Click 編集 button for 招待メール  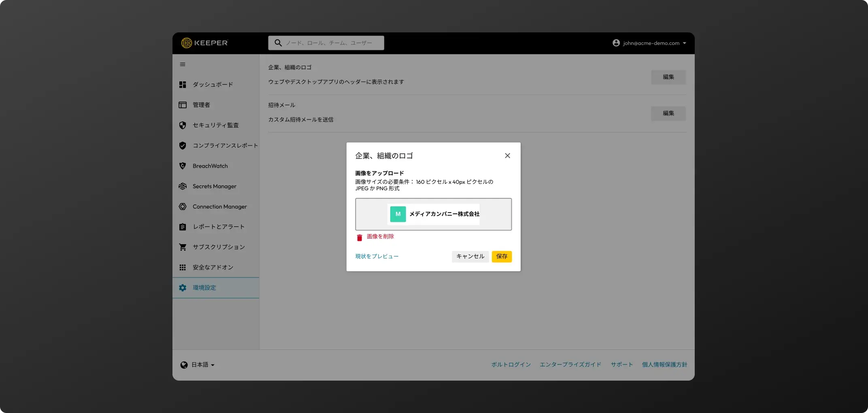(668, 113)
